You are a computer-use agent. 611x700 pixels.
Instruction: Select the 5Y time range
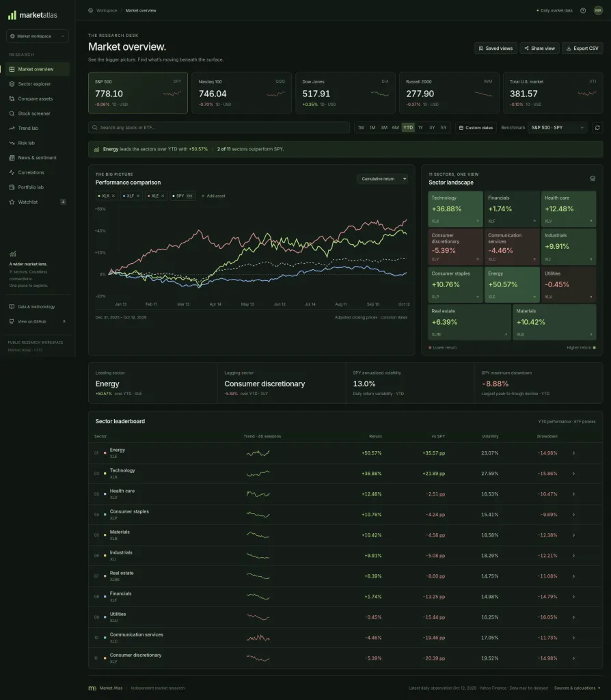pos(444,128)
